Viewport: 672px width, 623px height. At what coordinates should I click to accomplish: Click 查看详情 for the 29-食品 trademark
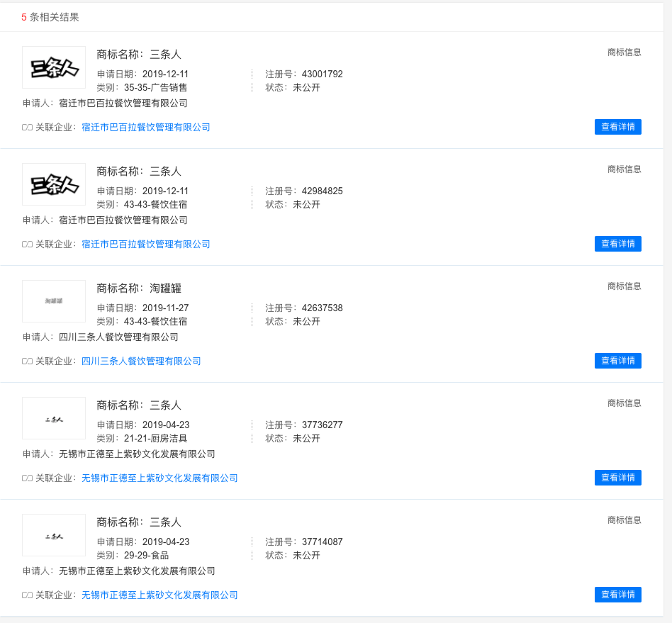click(x=617, y=595)
